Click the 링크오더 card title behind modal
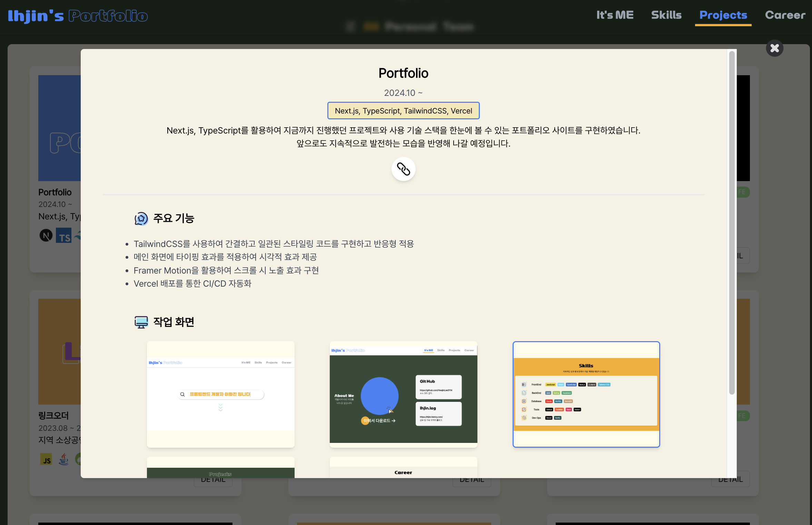The height and width of the screenshot is (525, 812). pyautogui.click(x=53, y=416)
